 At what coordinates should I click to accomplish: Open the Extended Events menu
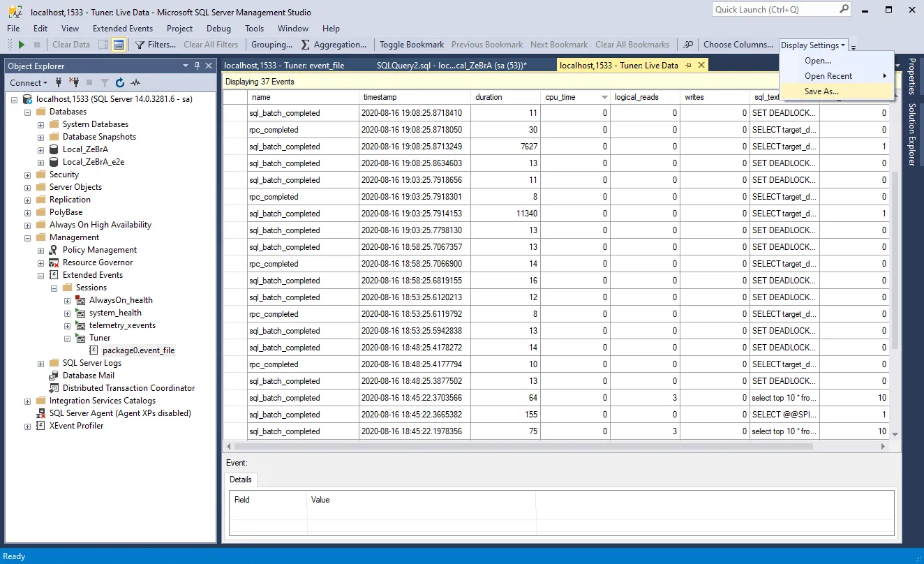tap(123, 29)
